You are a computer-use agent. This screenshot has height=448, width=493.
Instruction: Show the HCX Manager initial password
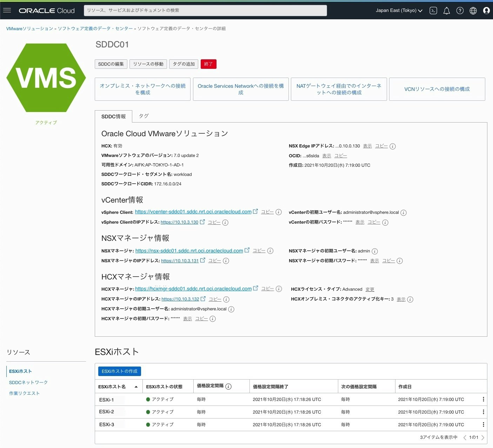tap(188, 319)
